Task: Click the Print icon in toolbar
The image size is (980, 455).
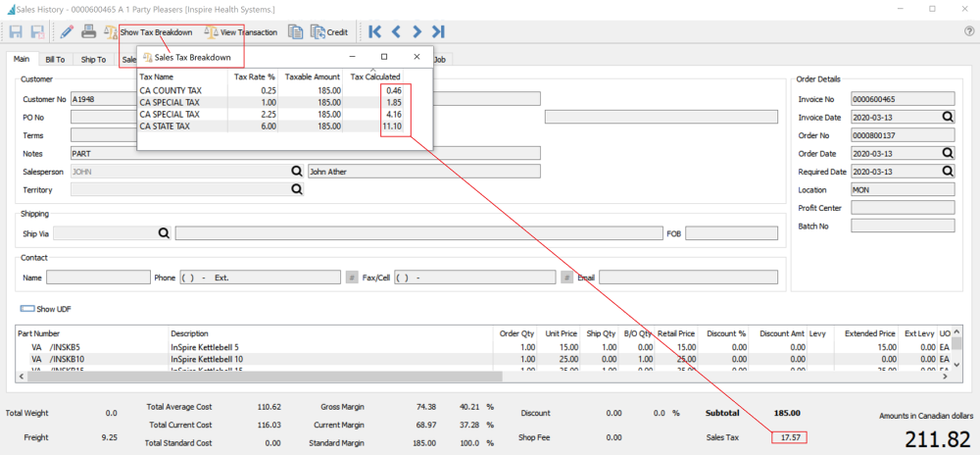Action: [x=89, y=31]
